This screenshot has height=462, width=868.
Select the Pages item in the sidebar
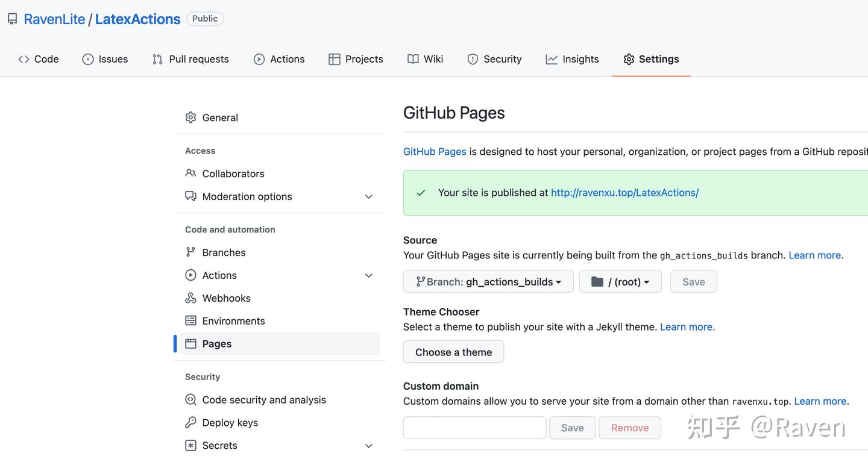coord(217,343)
